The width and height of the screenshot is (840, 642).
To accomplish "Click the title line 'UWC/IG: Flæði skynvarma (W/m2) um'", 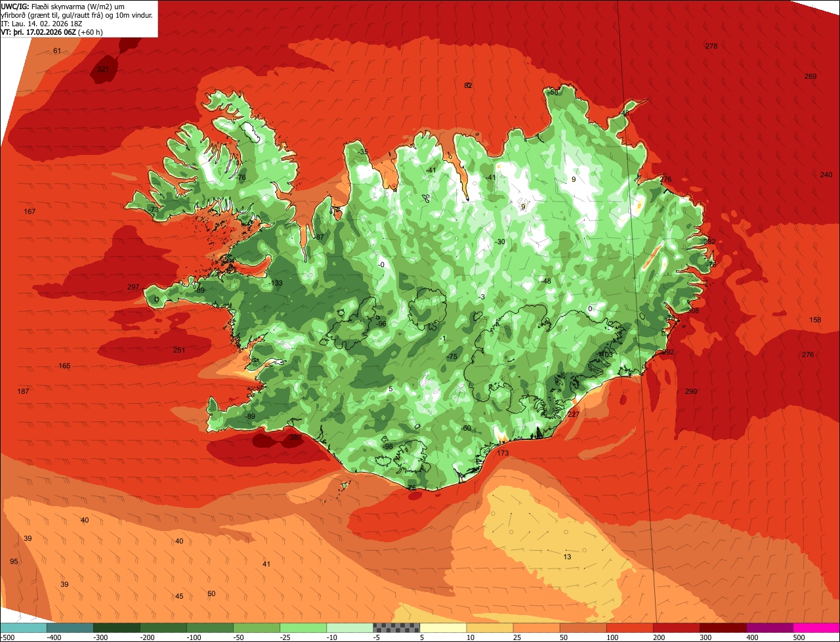I will point(64,5).
